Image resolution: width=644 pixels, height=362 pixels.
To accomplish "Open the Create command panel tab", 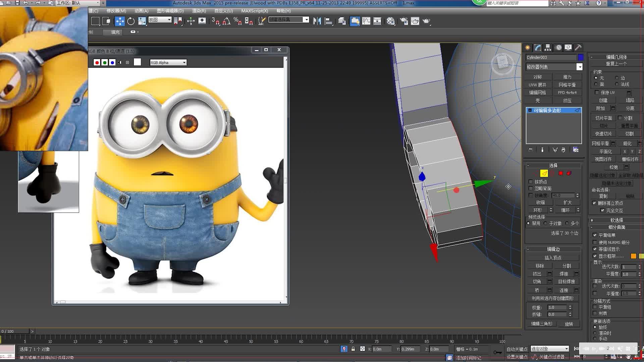I will 528,48.
